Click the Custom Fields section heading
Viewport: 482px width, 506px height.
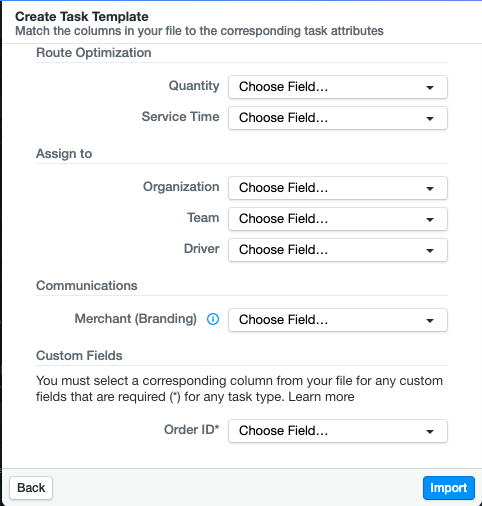[79, 356]
